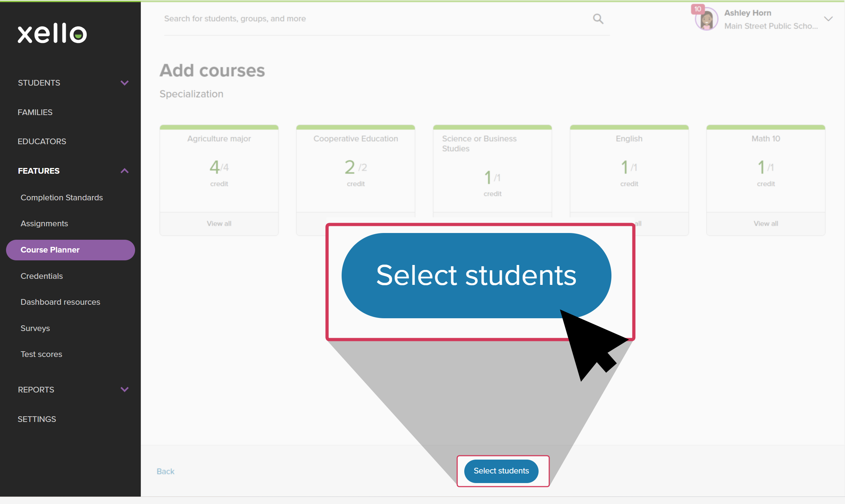Open Settings in the sidebar
This screenshot has width=845, height=504.
(37, 419)
